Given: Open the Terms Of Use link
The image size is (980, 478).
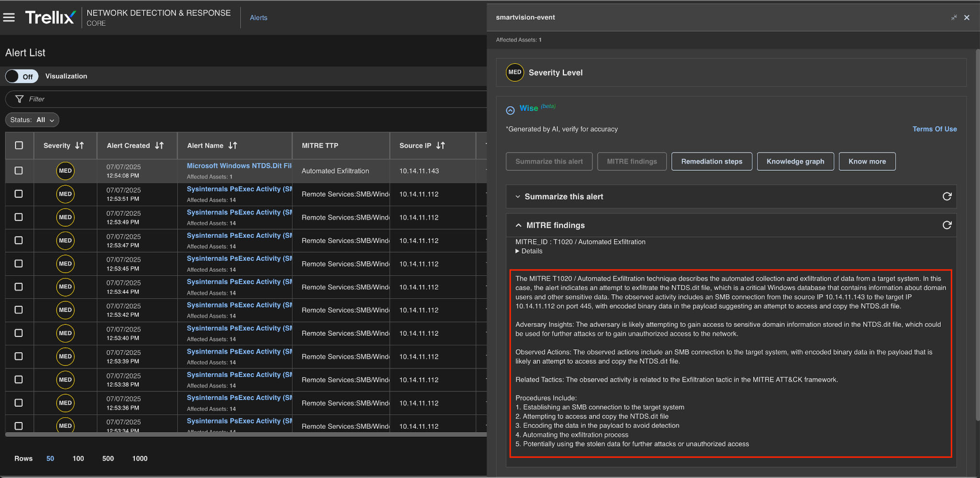Looking at the screenshot, I should (934, 129).
